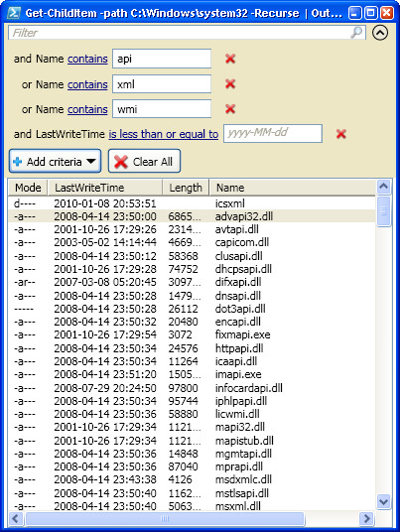Click the horizontal scrollbar right arrow
Viewport: 400px width, 532px height.
[366, 518]
